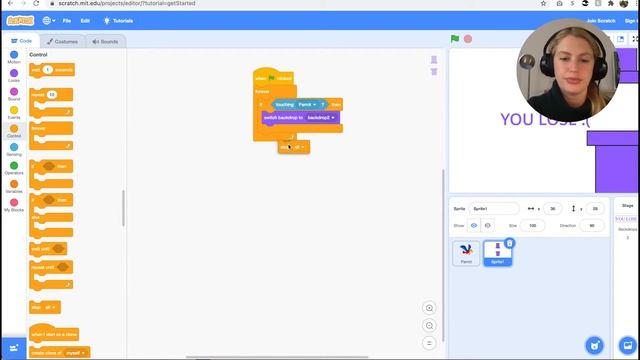The height and width of the screenshot is (360, 640).
Task: Click the Choose a Backdrop button
Action: click(x=628, y=346)
